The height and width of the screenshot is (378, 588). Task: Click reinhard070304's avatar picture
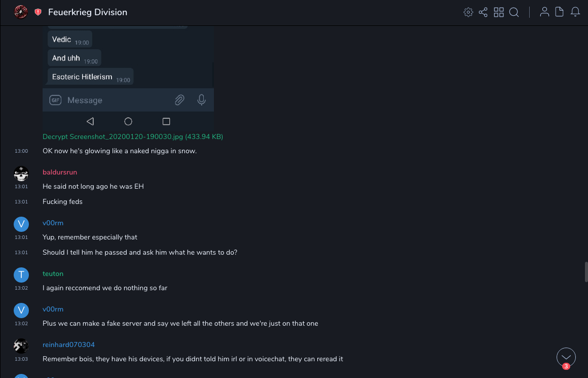pyautogui.click(x=21, y=346)
